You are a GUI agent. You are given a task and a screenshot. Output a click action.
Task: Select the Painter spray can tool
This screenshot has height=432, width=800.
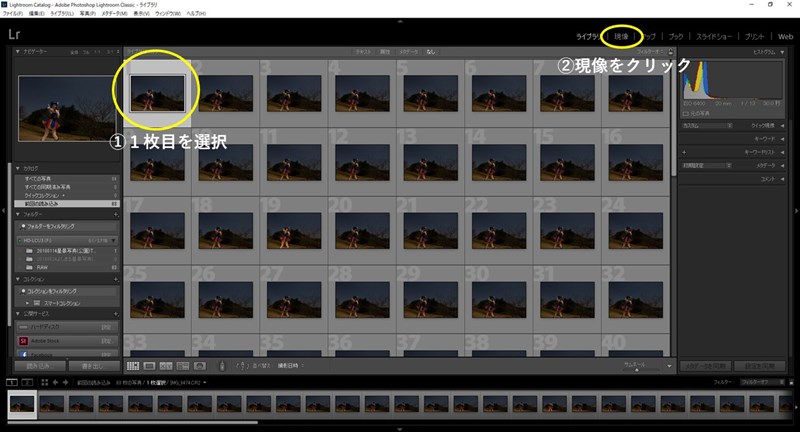click(221, 366)
